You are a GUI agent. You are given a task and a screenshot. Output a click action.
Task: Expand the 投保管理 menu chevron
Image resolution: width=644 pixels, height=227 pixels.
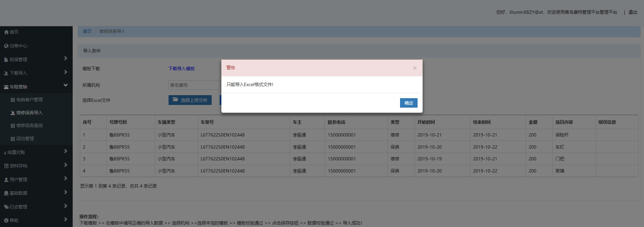pyautogui.click(x=66, y=59)
